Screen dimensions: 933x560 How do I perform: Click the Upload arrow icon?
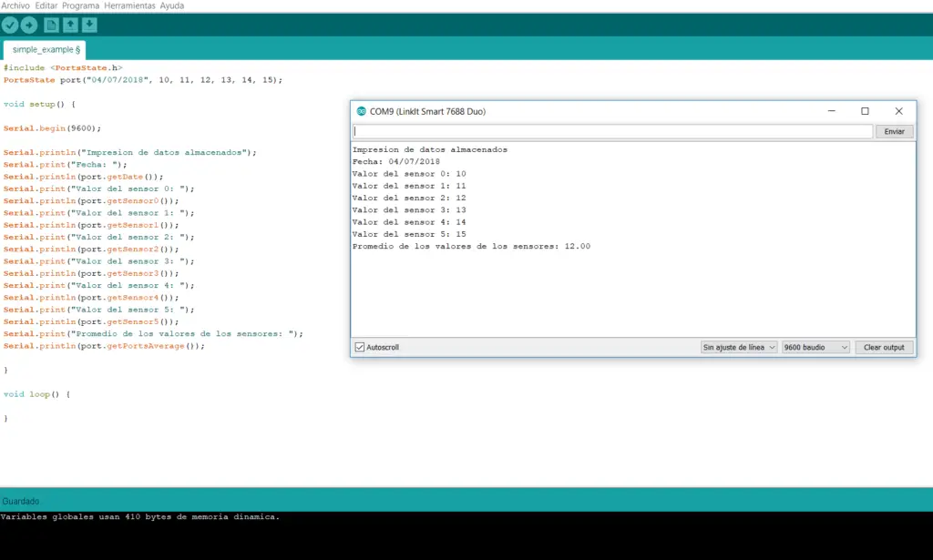[30, 25]
